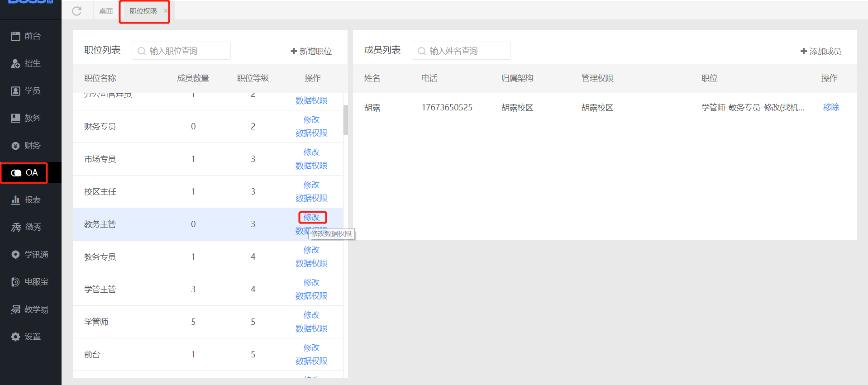The image size is (868, 385).
Task: Open 数据权限 for 财务专员
Action: pos(311,133)
